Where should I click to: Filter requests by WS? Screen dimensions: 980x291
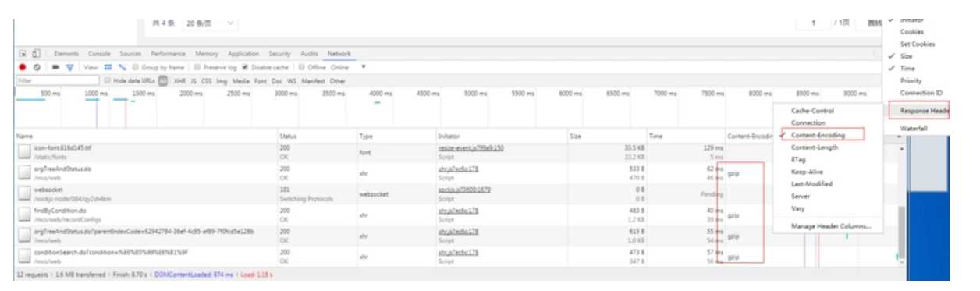pyautogui.click(x=292, y=80)
